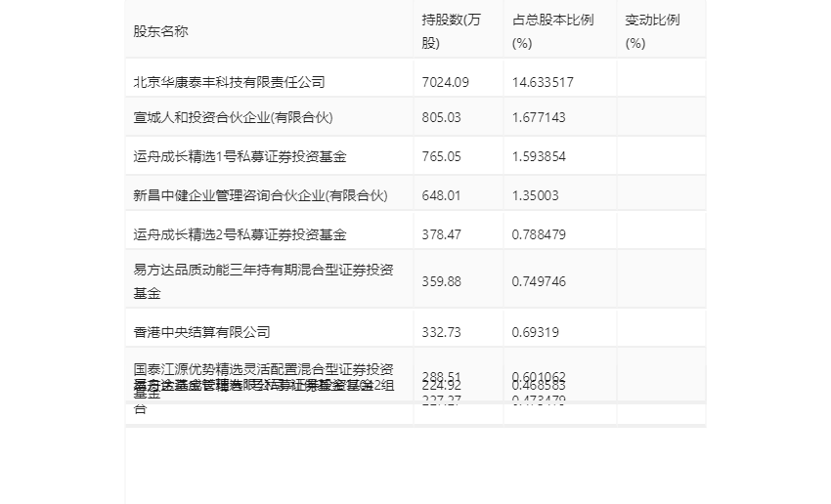Image resolution: width=831 pixels, height=504 pixels.
Task: Select shareholder 运舟成长精选1号私募证券投资基金
Action: [240, 156]
